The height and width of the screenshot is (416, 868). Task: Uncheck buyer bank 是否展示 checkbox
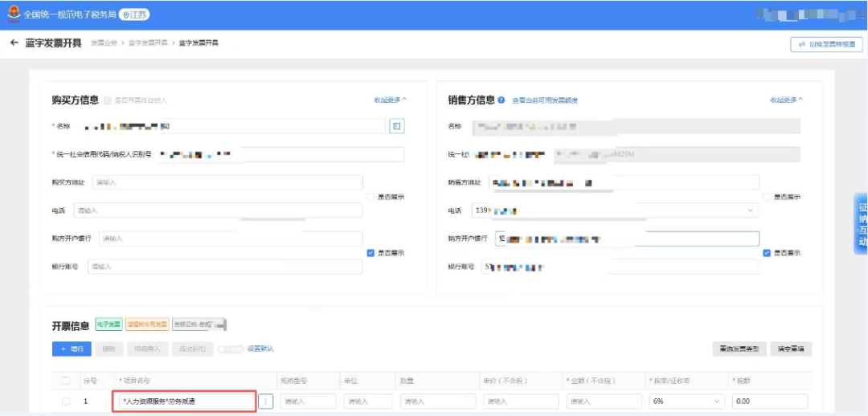coord(371,252)
